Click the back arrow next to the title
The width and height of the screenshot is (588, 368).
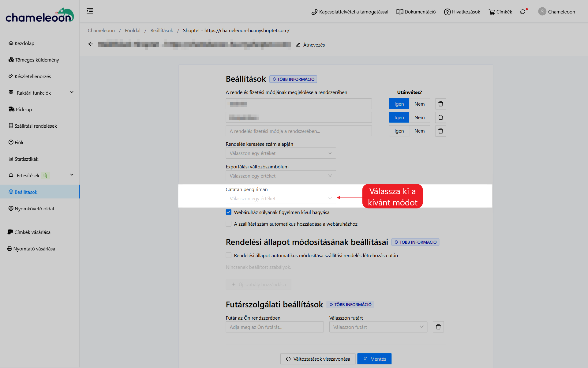point(91,44)
